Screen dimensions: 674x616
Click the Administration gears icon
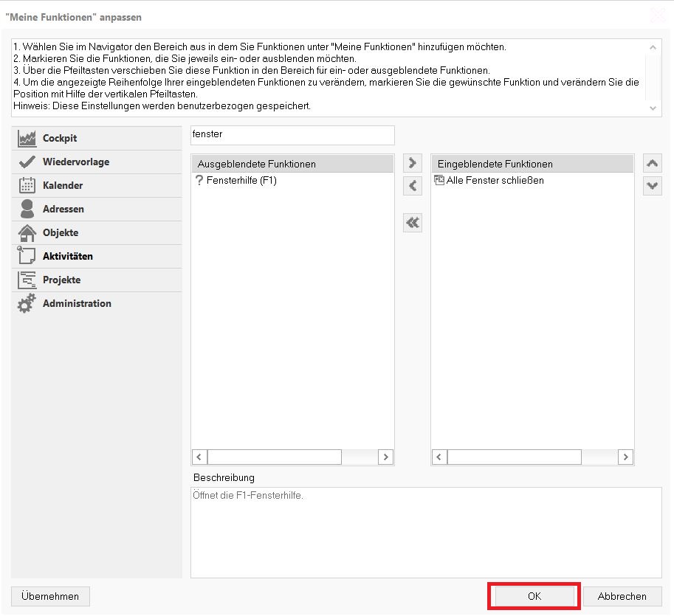27,304
